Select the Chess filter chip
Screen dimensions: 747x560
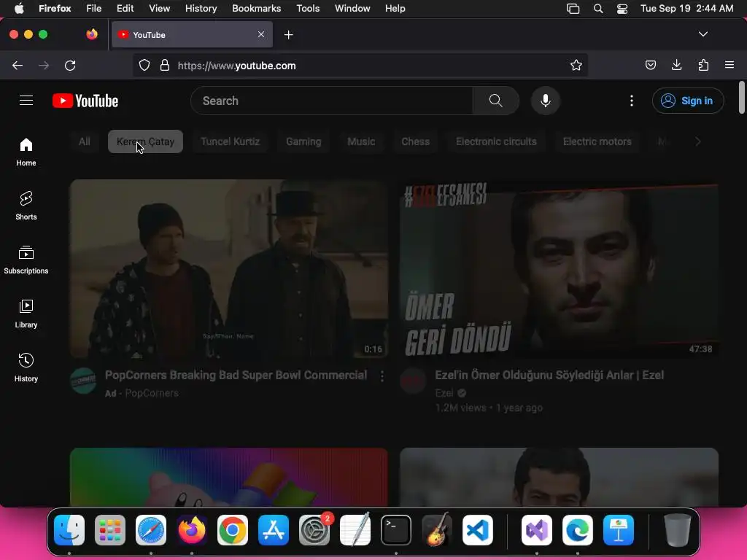[415, 141]
